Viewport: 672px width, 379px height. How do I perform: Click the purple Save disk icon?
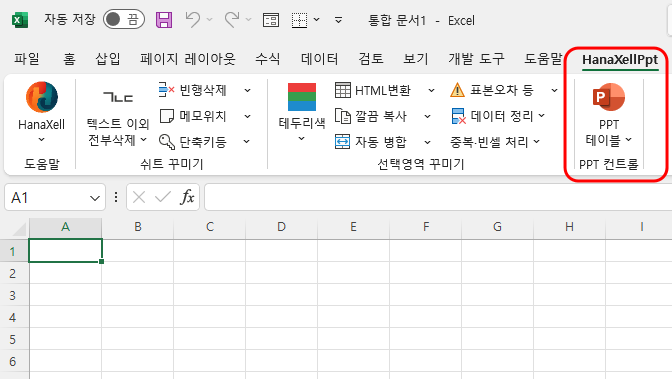coord(164,20)
